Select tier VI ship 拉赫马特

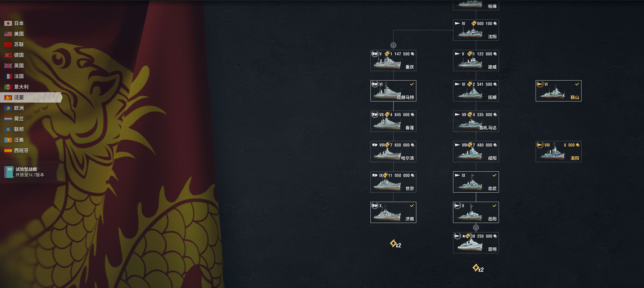click(393, 91)
